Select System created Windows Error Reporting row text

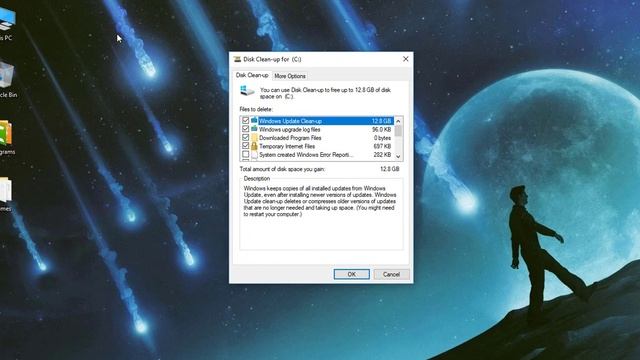click(x=306, y=155)
